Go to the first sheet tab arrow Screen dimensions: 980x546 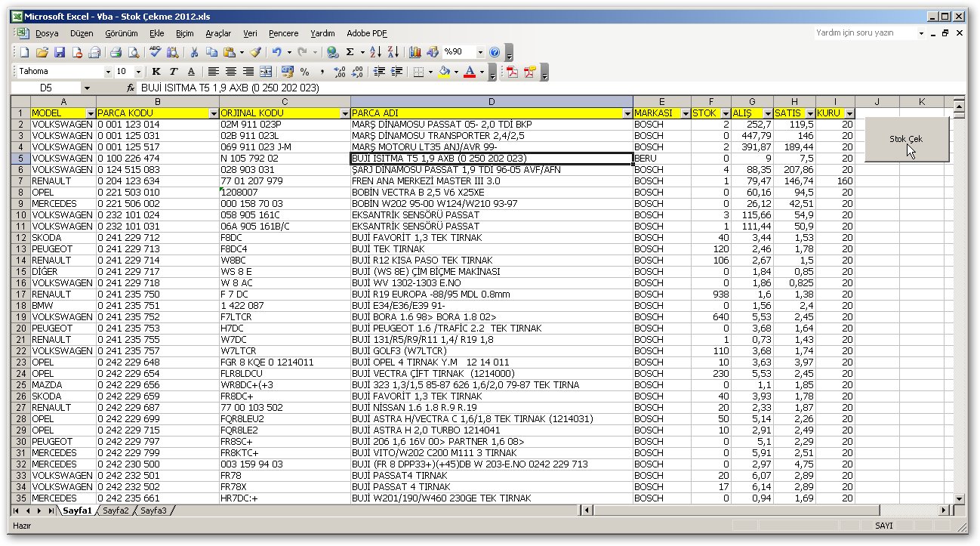click(17, 511)
